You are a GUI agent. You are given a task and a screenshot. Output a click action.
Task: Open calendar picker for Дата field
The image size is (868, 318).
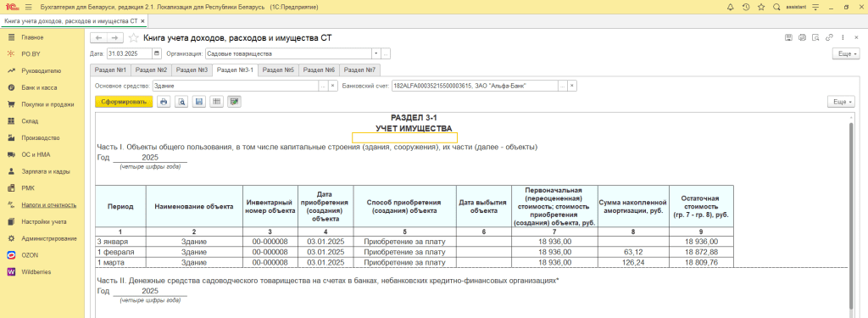tap(157, 53)
